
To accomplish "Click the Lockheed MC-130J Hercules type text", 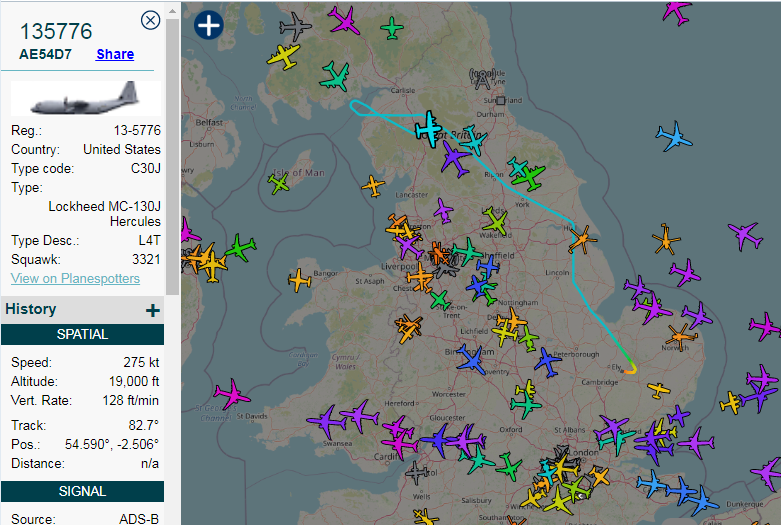I will pyautogui.click(x=105, y=214).
